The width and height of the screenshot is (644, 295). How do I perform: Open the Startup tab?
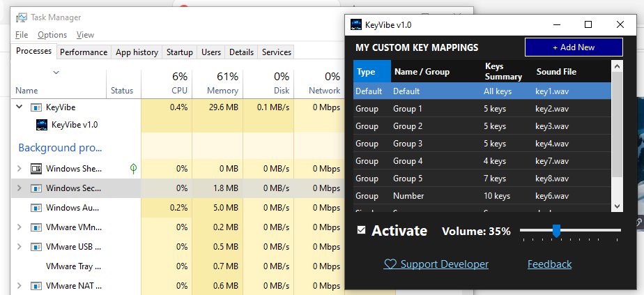pos(179,52)
